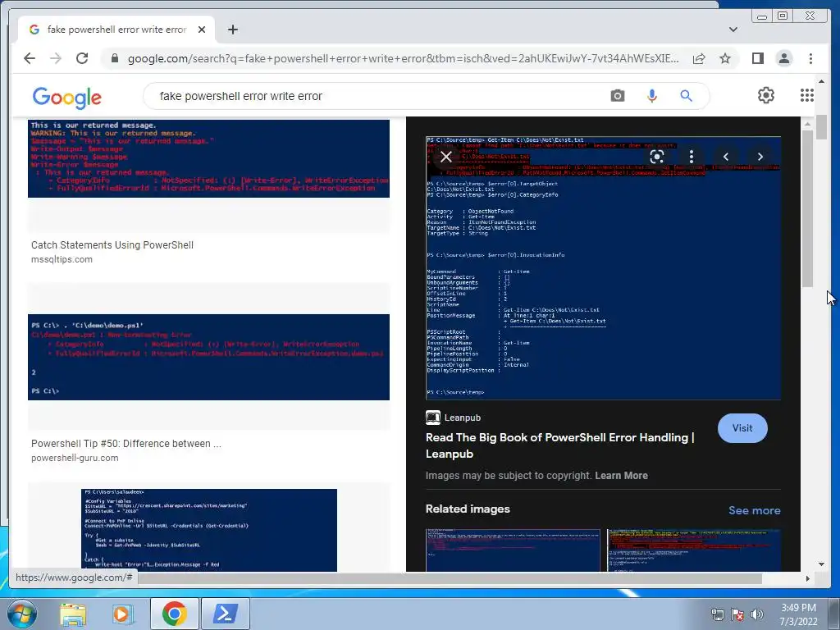Bookmark this page with the star
Viewport: 840px width, 630px height.
(x=725, y=58)
